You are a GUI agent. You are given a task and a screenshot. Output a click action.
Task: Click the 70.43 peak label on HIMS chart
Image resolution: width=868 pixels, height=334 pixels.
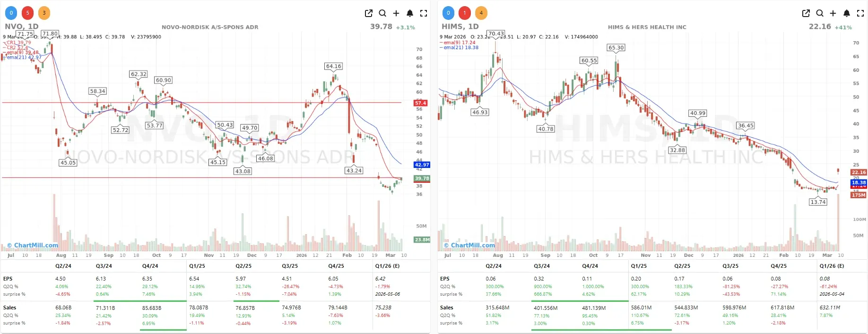496,34
